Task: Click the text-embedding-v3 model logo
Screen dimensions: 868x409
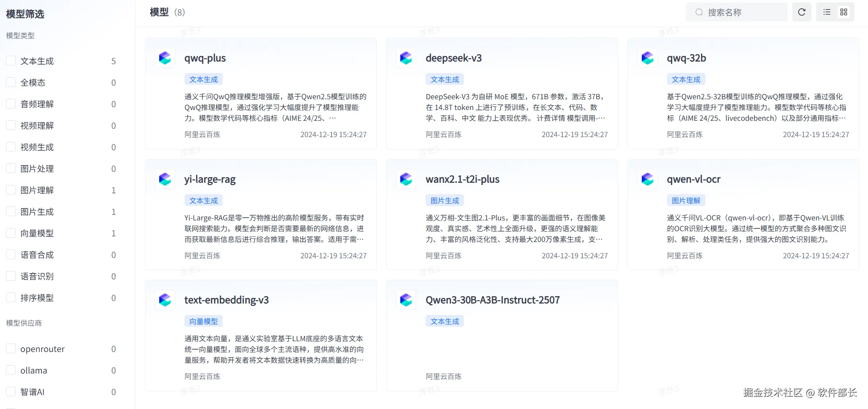Action: (x=165, y=300)
